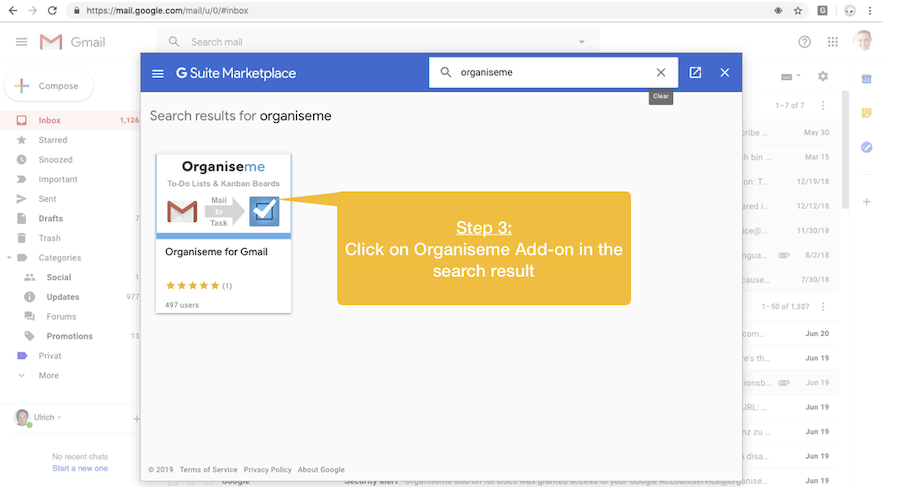Open the Terms of Service link
Image resolution: width=900 pixels, height=487 pixels.
coord(208,470)
